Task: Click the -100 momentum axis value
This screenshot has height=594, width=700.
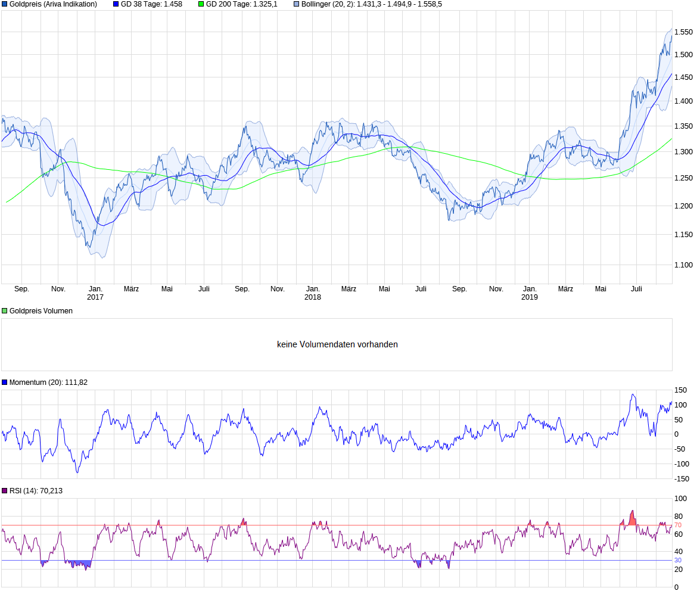Action: point(682,464)
